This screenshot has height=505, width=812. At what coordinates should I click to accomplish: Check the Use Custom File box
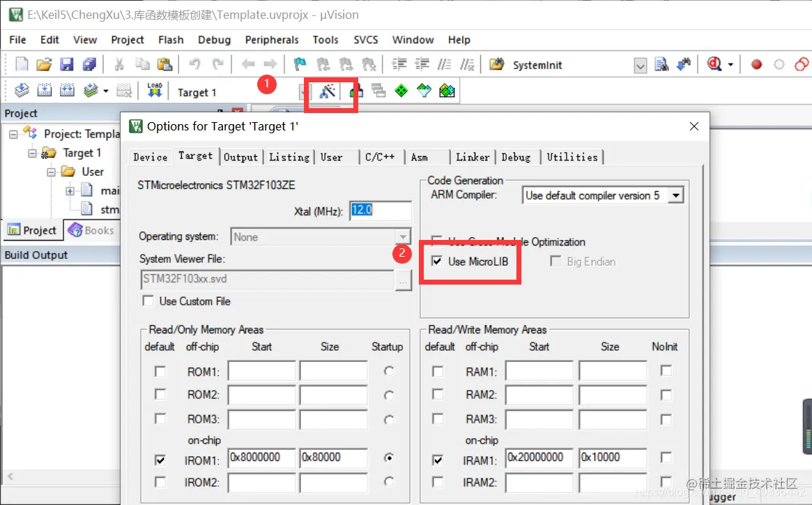coord(148,301)
